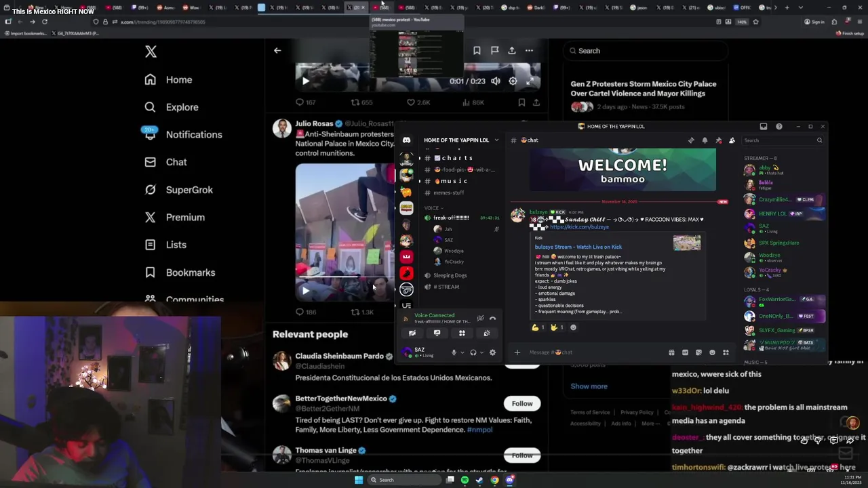This screenshot has height=488, width=868.
Task: Open the gift Nitro icon in message bar
Action: pos(671,352)
